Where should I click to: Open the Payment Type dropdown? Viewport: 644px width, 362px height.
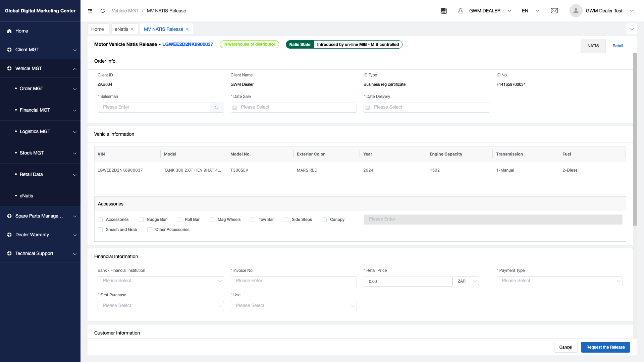[x=559, y=281]
